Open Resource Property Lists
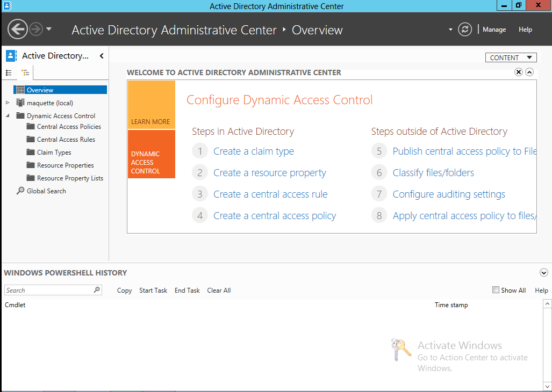 pyautogui.click(x=70, y=178)
